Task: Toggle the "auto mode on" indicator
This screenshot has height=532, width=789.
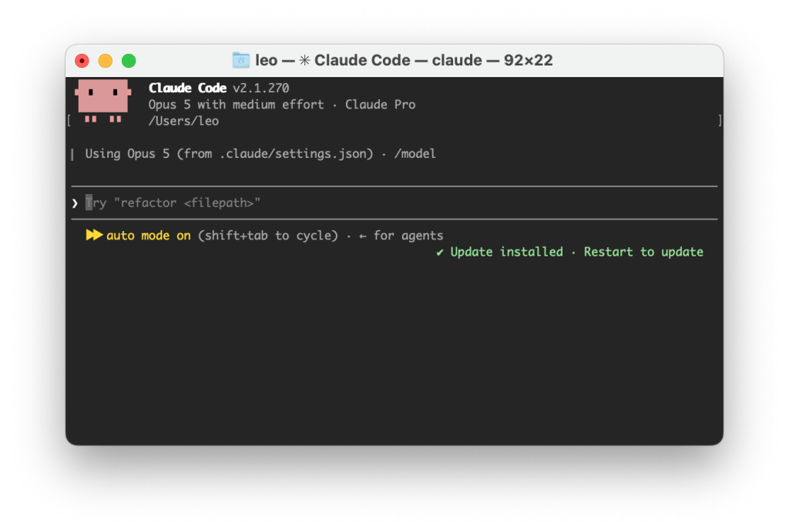Action: pos(149,236)
